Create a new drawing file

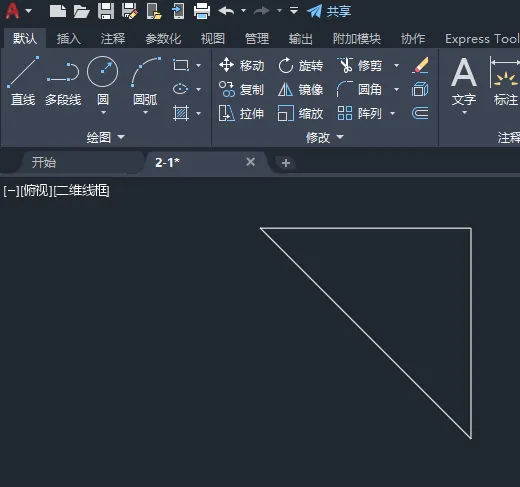click(x=58, y=11)
